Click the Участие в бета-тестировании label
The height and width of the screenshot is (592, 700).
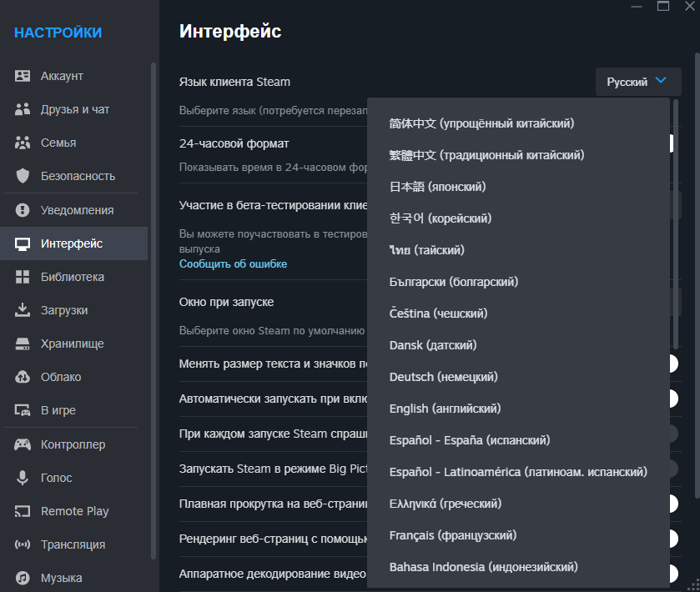(273, 205)
